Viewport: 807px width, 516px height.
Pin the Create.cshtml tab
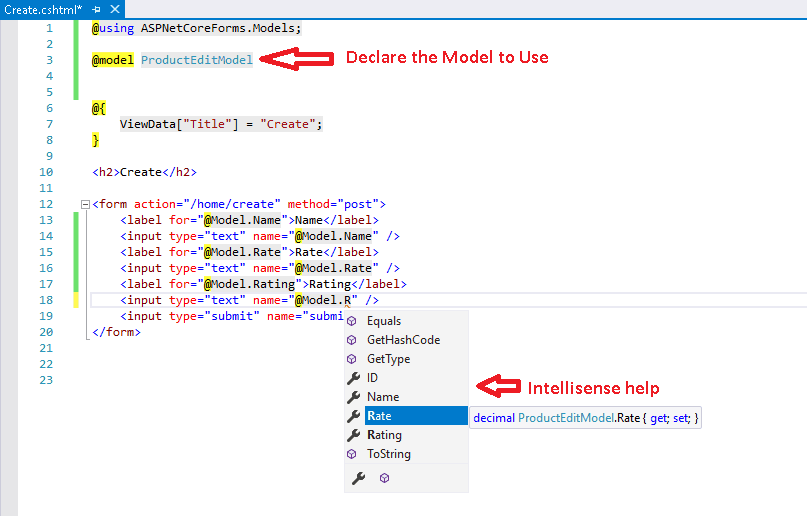pyautogui.click(x=97, y=8)
